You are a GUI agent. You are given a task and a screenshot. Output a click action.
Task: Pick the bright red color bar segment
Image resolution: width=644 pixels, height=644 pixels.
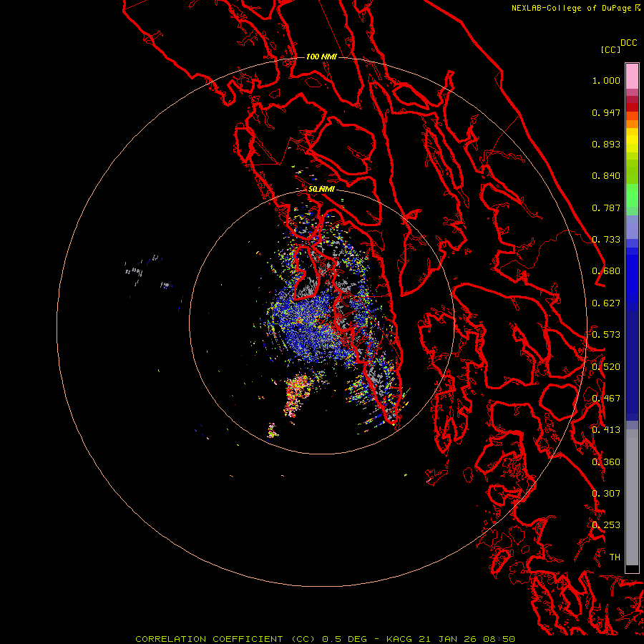click(x=632, y=107)
